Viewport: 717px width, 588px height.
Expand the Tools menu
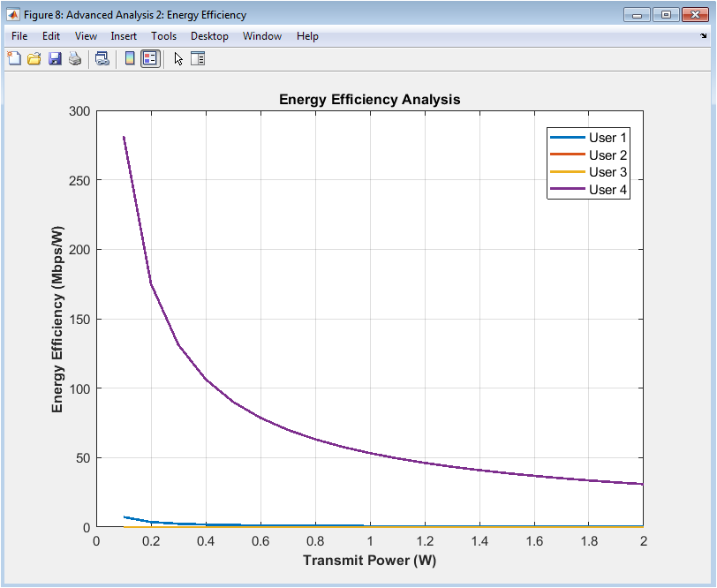tap(163, 36)
